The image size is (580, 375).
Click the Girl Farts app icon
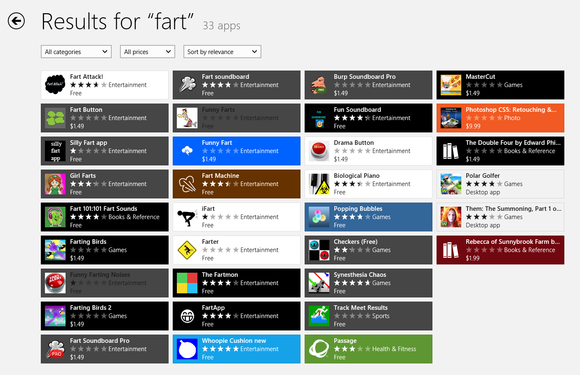coord(55,184)
